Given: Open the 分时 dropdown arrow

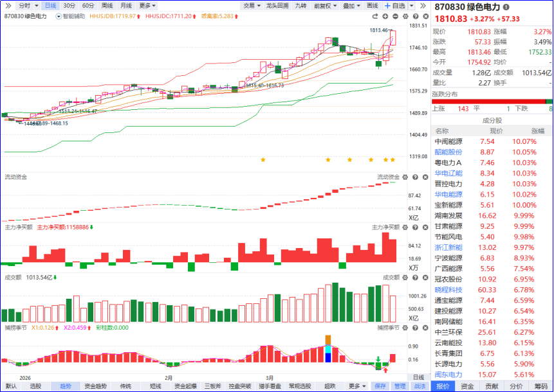Looking at the screenshot, I should [37, 6].
